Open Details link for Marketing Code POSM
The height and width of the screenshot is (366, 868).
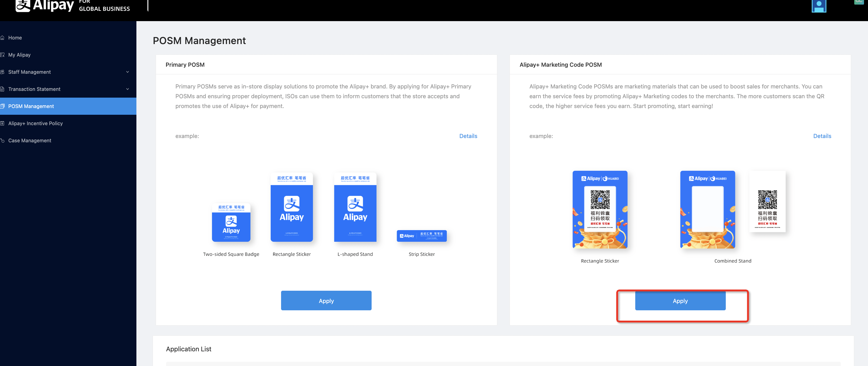[x=822, y=136]
